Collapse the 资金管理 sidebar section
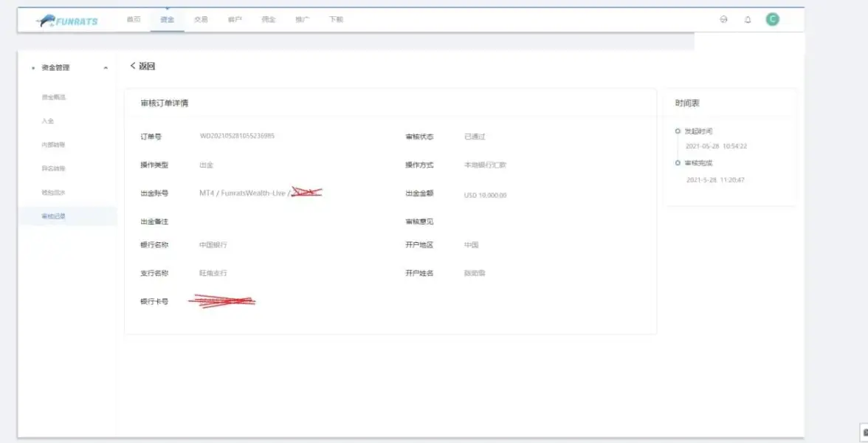Screen dimensions: 868x443 pyautogui.click(x=106, y=68)
